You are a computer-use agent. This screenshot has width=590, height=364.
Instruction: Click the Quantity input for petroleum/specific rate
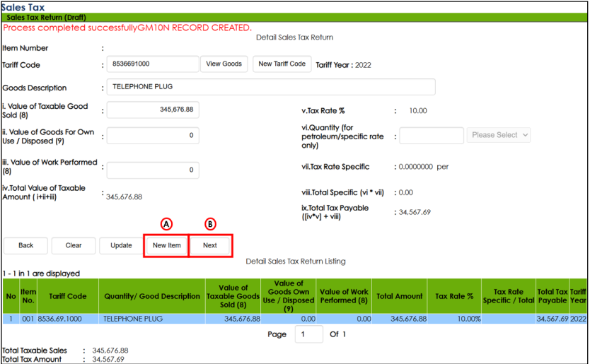431,136
